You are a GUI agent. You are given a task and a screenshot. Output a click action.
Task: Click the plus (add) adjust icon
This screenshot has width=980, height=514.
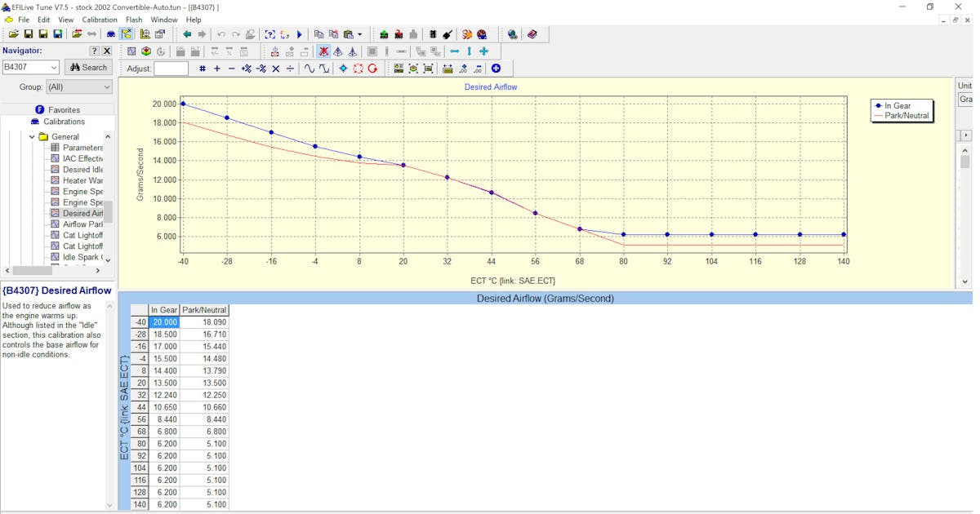point(217,69)
